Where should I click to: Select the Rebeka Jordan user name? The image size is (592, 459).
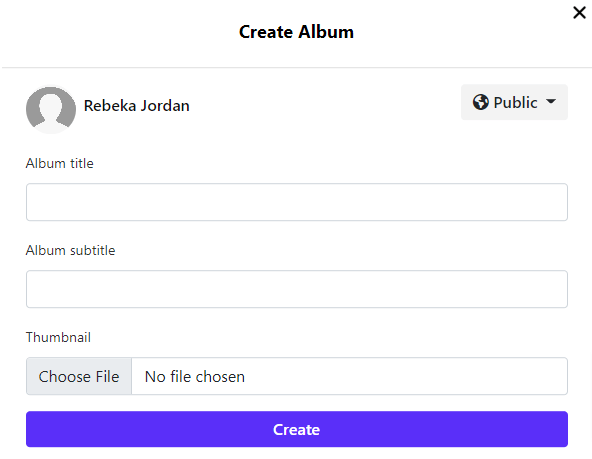[137, 106]
